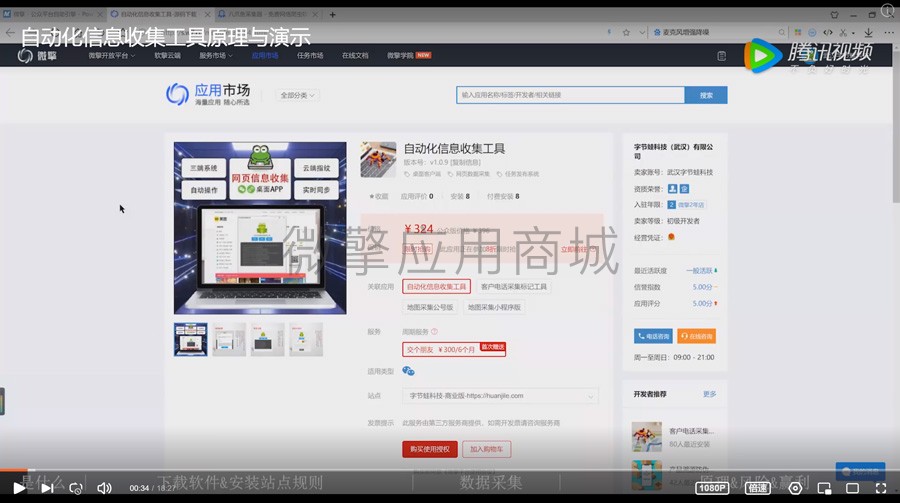Image resolution: width=900 pixels, height=503 pixels.
Task: Click the clipboard icon in the navbar
Action: (x=721, y=56)
